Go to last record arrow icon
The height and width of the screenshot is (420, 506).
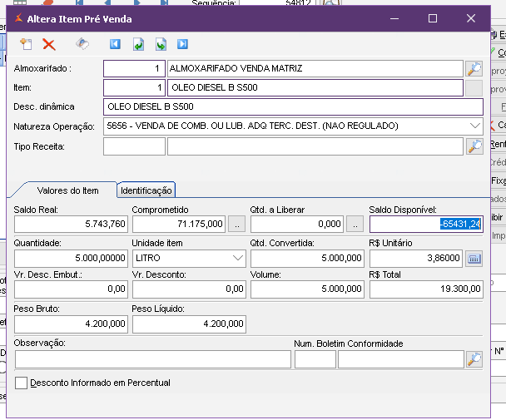tap(182, 45)
